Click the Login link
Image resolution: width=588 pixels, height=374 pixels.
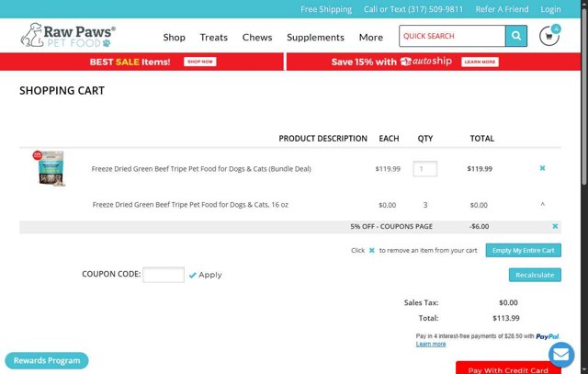coord(550,9)
